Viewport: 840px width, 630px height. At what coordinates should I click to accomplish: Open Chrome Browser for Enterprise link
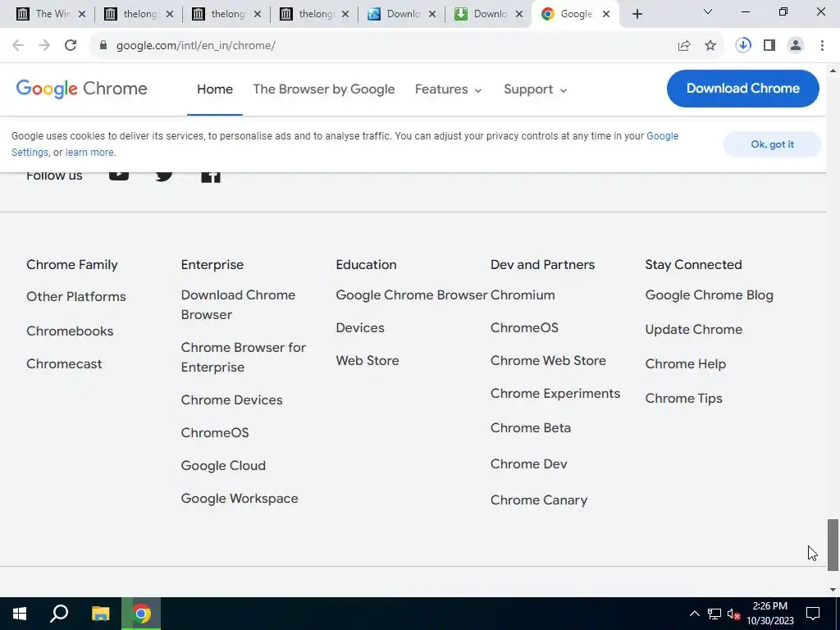[243, 358]
